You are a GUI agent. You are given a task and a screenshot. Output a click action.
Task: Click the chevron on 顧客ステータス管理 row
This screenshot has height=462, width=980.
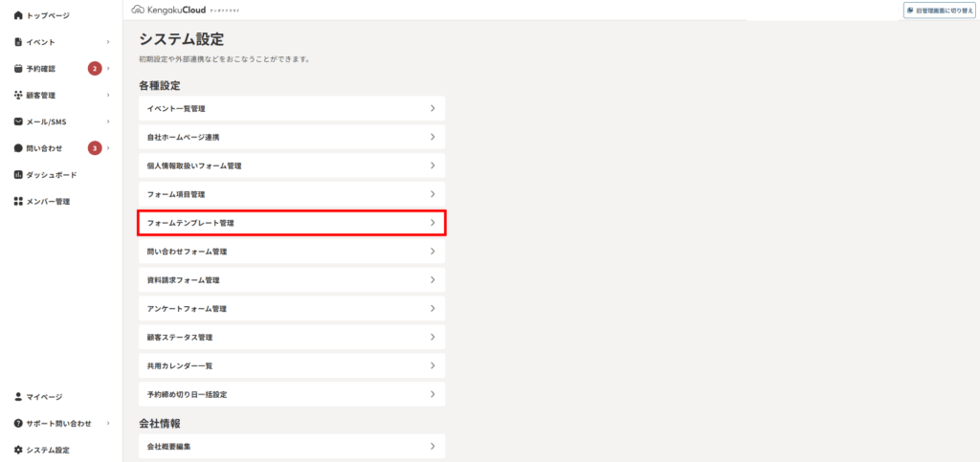(x=433, y=337)
